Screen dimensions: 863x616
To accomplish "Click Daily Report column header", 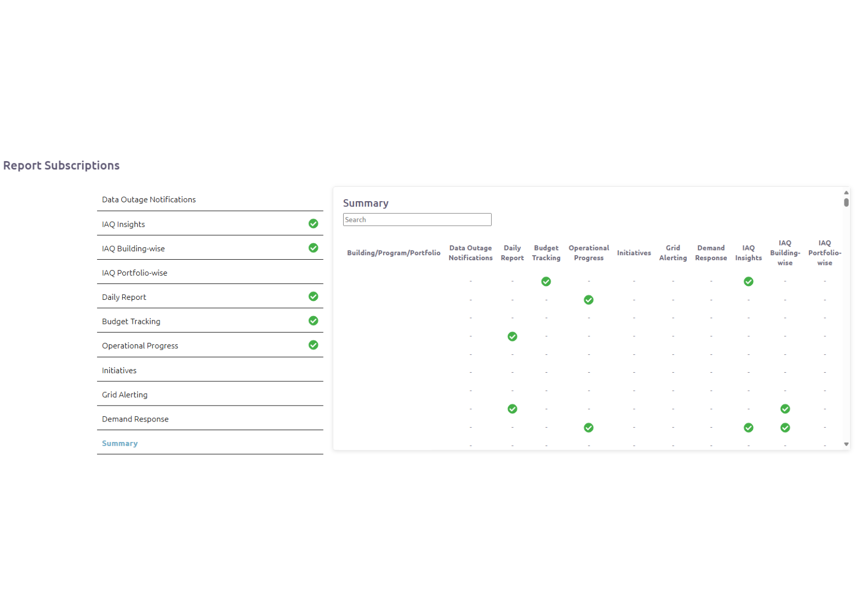I will (512, 253).
